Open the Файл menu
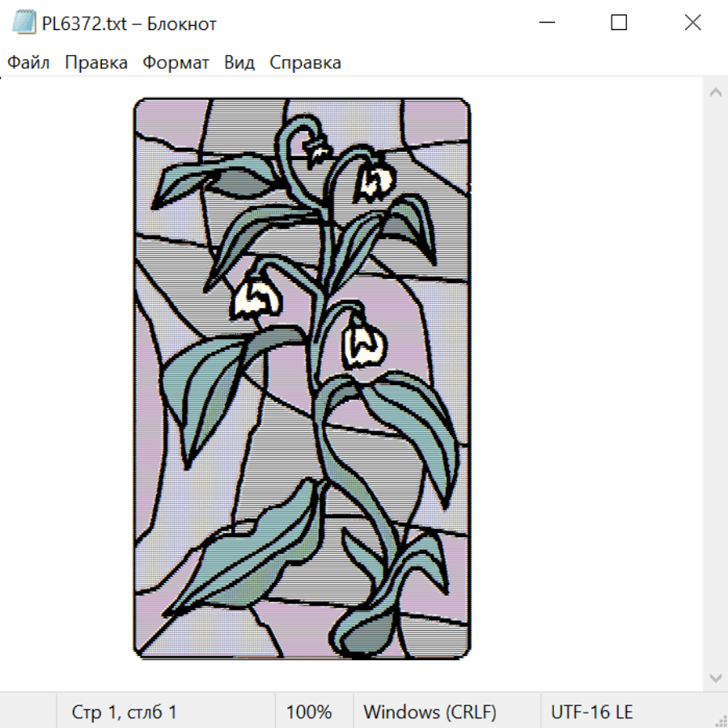Image resolution: width=728 pixels, height=728 pixels. tap(28, 62)
